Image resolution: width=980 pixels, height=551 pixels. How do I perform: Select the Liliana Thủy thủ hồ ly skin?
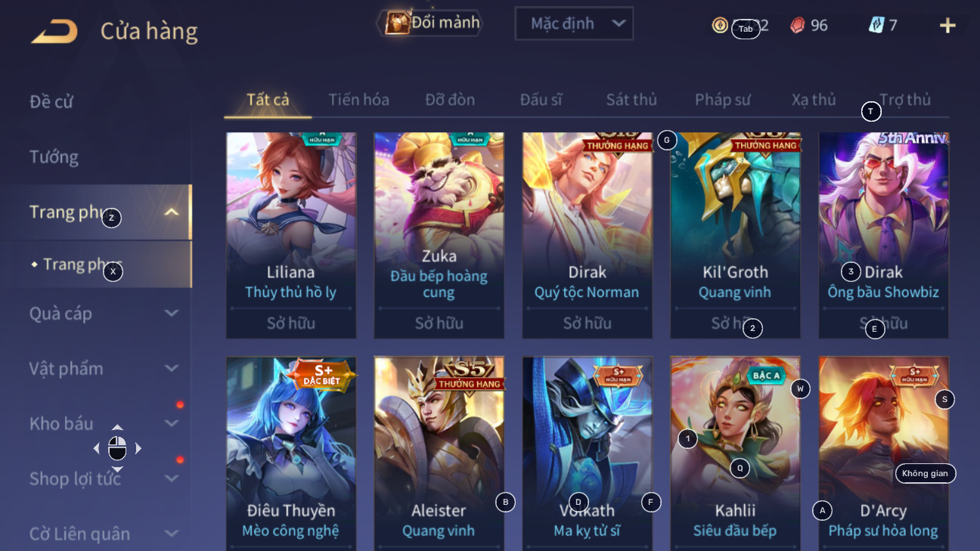291,235
